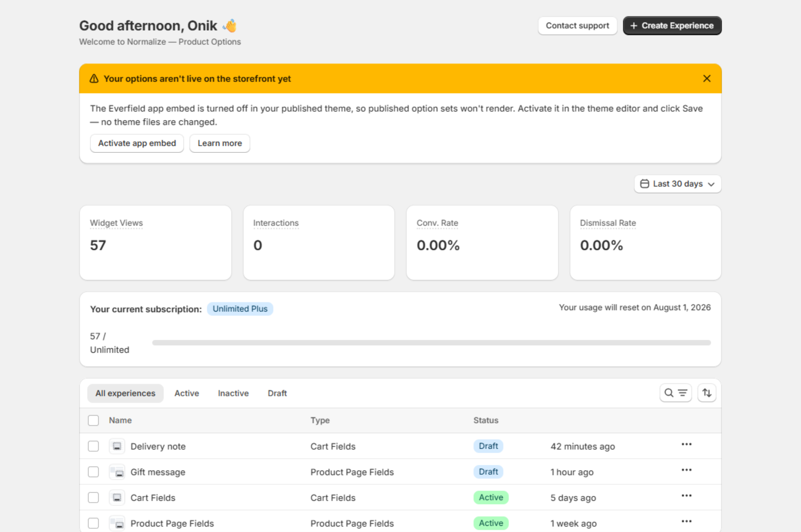Click the usage progress bar
The height and width of the screenshot is (532, 801).
431,343
